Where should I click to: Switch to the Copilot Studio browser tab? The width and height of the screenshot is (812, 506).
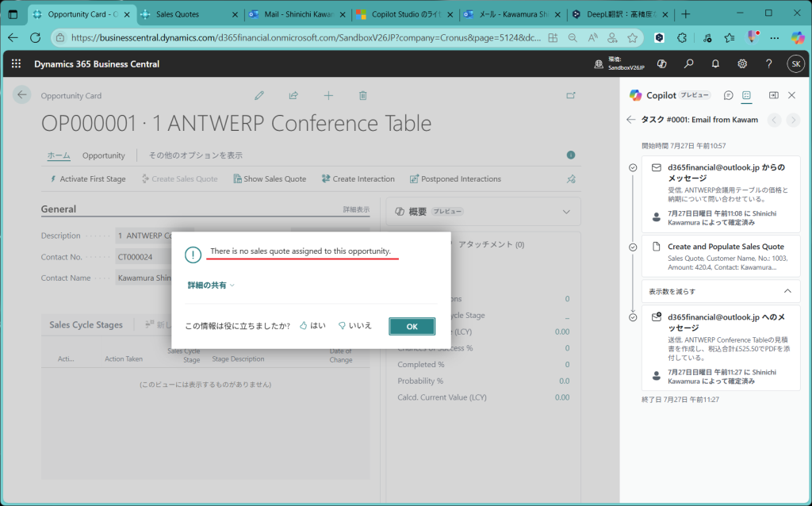point(405,14)
